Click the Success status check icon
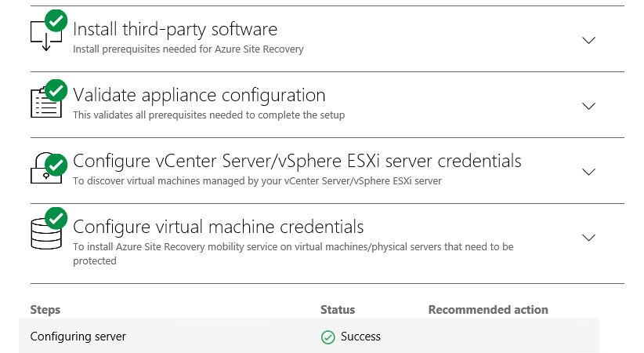The height and width of the screenshot is (353, 644). (x=327, y=337)
